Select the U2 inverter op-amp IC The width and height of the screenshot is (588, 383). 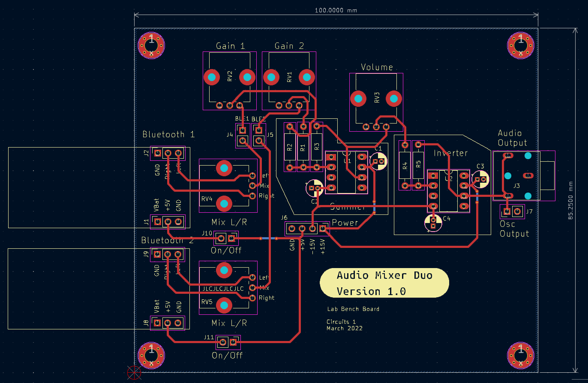(x=449, y=190)
